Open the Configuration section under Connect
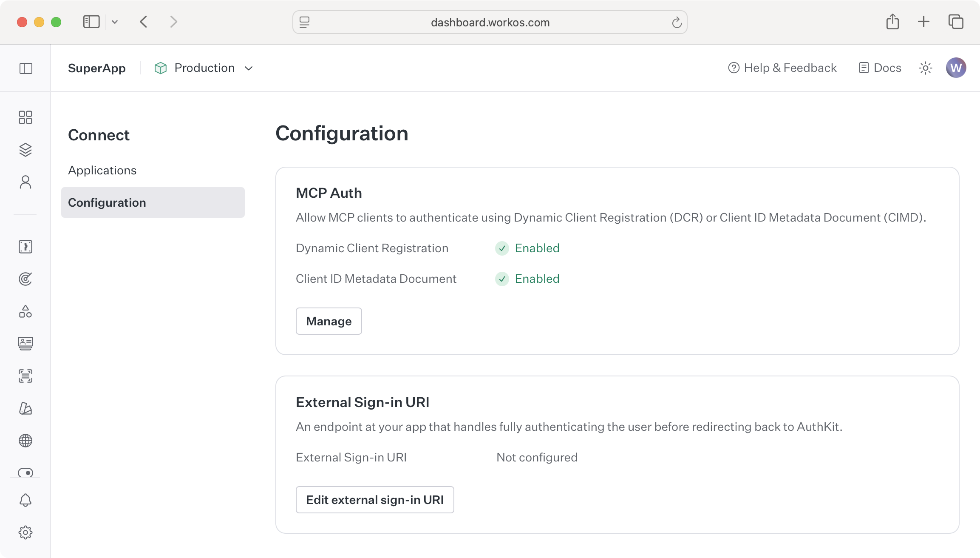 pyautogui.click(x=107, y=202)
